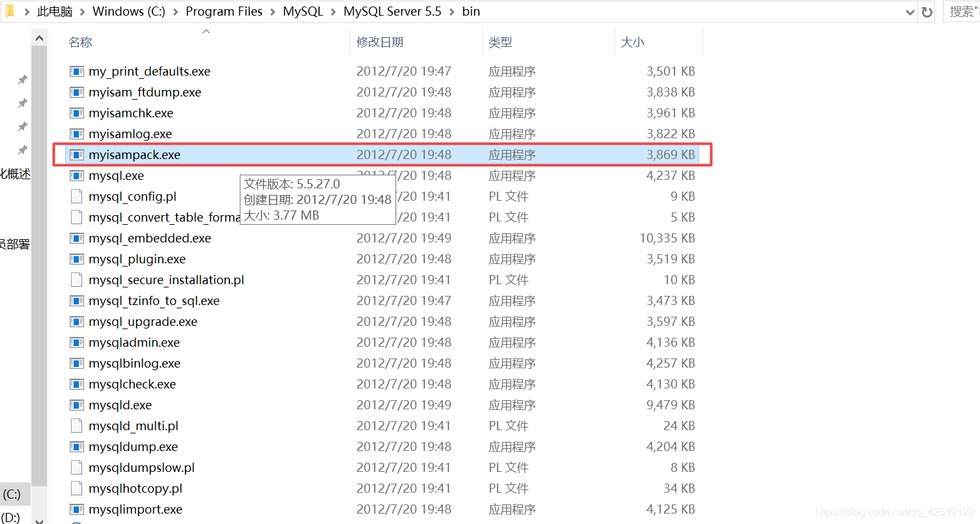
Task: Click the mysqld_multi.pl document icon
Action: [x=77, y=426]
